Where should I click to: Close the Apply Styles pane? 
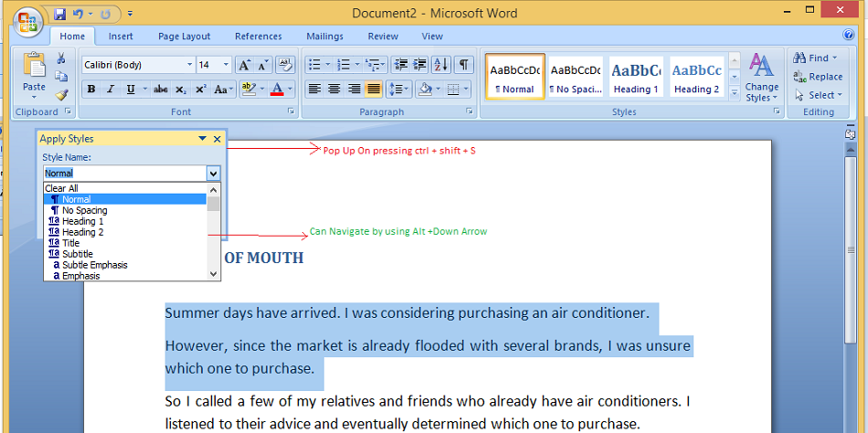coord(217,139)
